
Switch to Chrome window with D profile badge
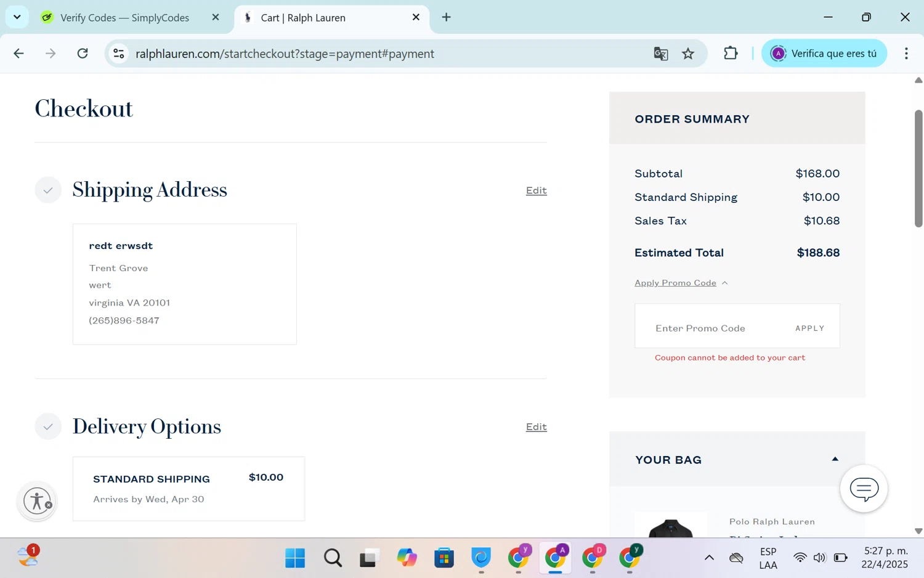pyautogui.click(x=593, y=556)
